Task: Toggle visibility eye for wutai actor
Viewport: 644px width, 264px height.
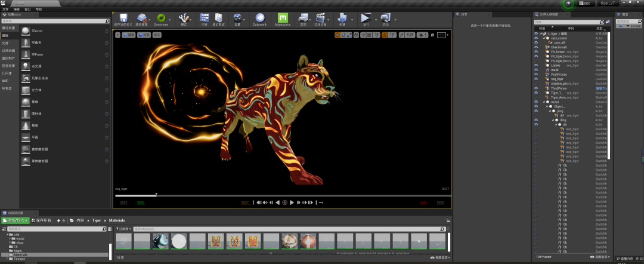Action: coord(536,102)
